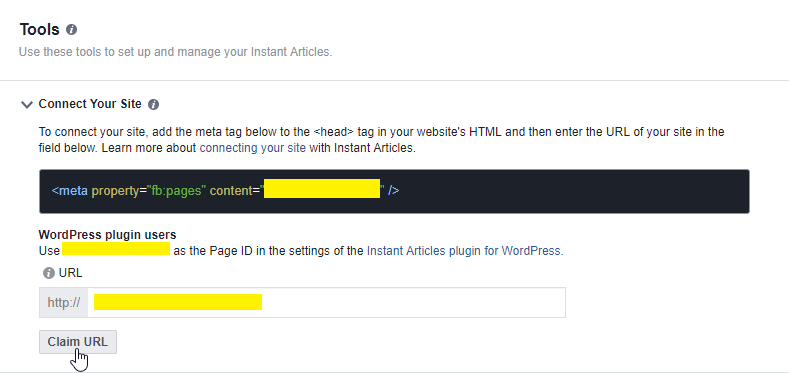Open the Instant Articles plugin for WordPress link

[464, 250]
